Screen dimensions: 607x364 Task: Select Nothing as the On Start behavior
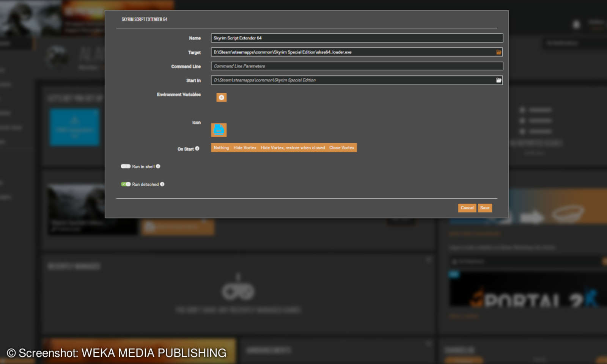click(221, 147)
